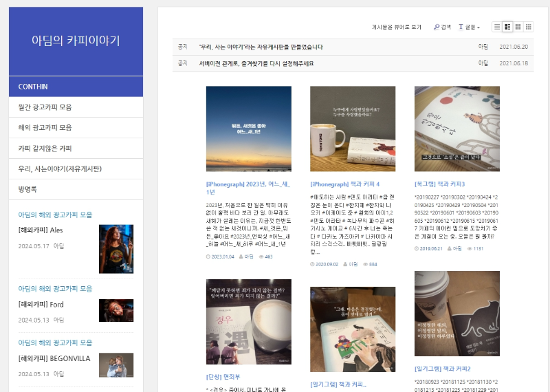The height and width of the screenshot is (392, 550).
Task: Open sidebar post [해외카피] BEGONVILLA
Action: tap(54, 359)
